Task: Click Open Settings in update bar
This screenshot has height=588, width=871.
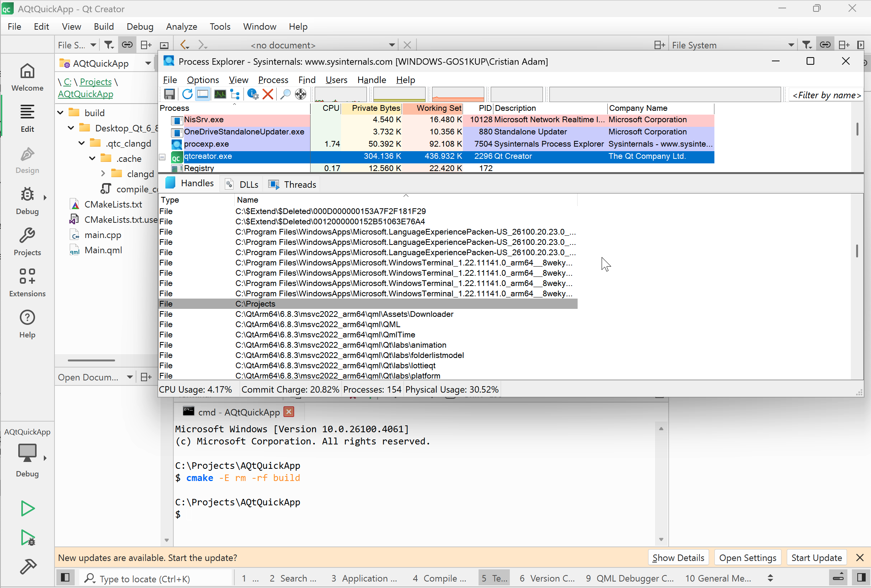Action: point(748,558)
